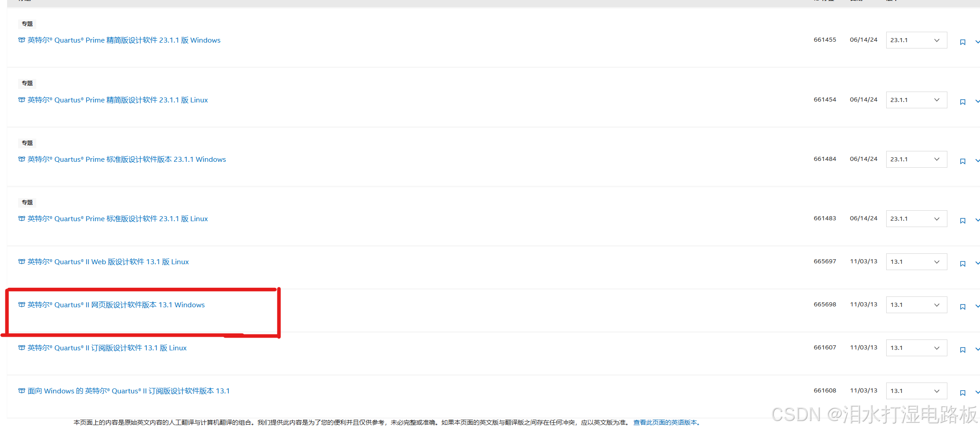980x431 pixels.
Task: Expand details chevron for row 661484
Action: click(977, 161)
